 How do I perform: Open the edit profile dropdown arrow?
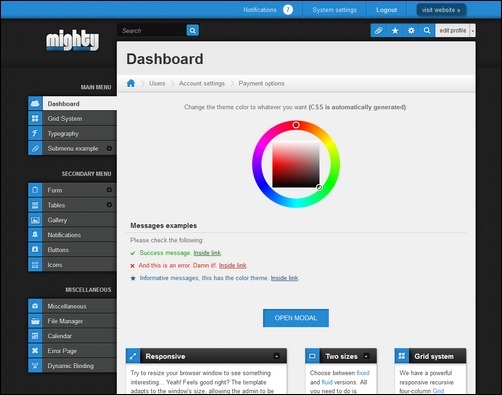click(x=472, y=31)
